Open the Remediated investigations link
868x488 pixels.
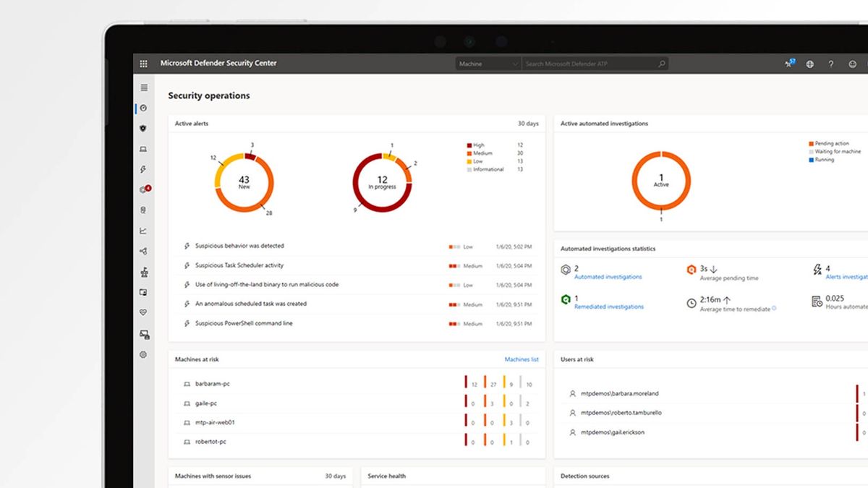[608, 307]
